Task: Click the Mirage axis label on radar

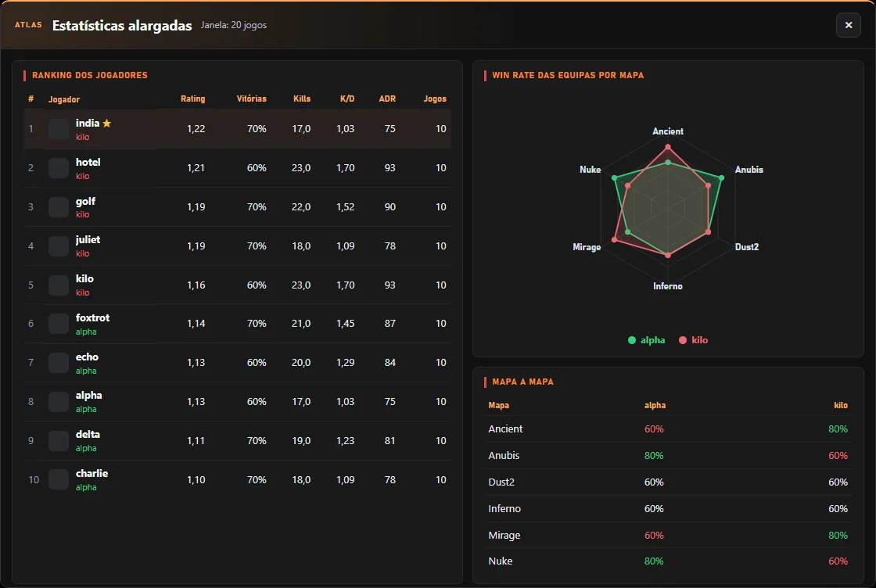Action: click(x=587, y=247)
